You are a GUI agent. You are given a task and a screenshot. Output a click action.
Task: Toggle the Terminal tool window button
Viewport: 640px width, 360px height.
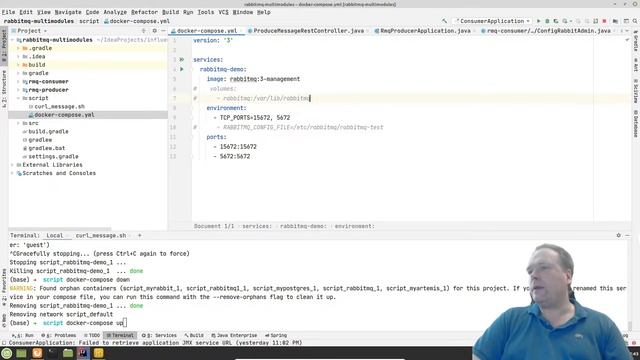pos(120,336)
